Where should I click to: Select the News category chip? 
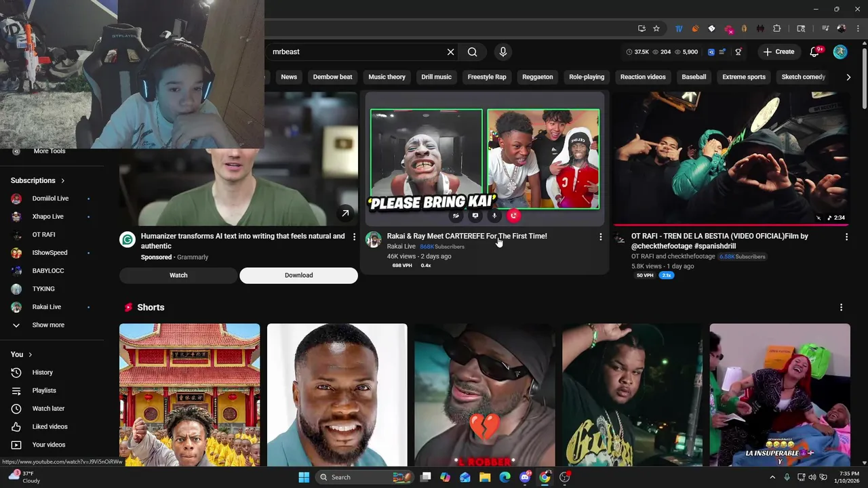point(289,77)
